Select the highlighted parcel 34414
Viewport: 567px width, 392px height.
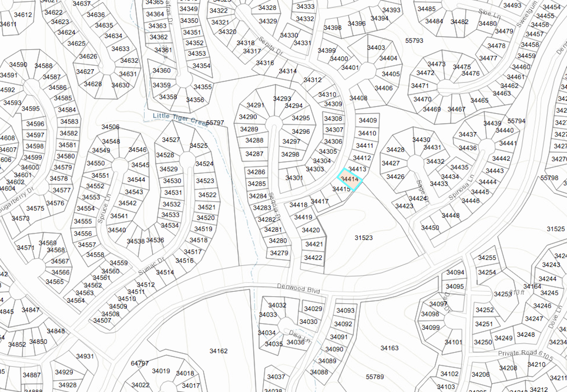point(350,180)
